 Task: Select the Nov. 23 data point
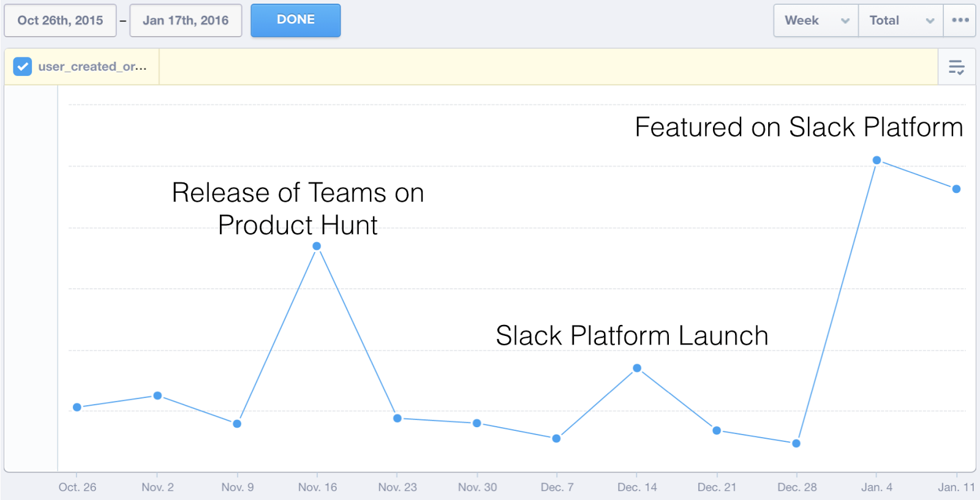click(x=398, y=418)
